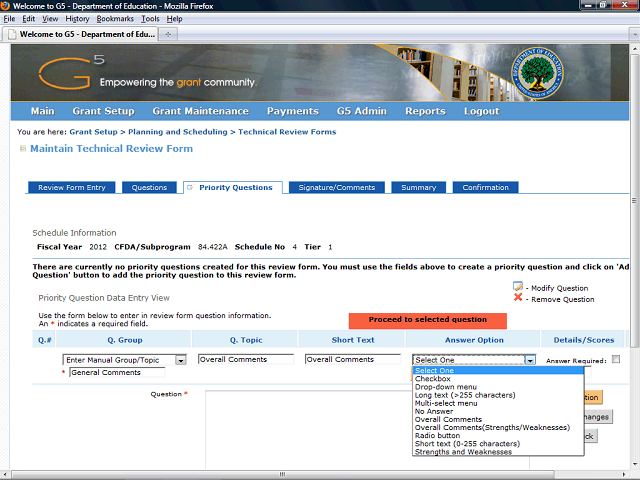This screenshot has height=480, width=640.
Task: Switch to Signature/Comments tab
Action: 337,187
